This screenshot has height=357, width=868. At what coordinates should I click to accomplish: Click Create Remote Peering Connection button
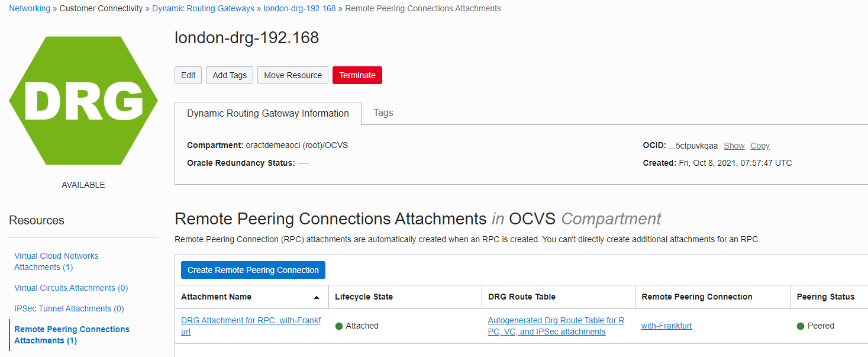[253, 270]
